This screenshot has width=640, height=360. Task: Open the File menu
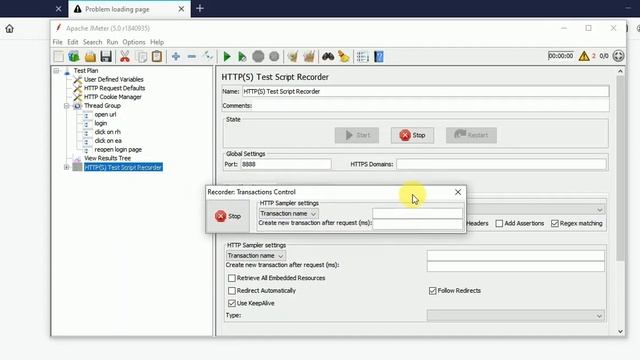coord(58,42)
